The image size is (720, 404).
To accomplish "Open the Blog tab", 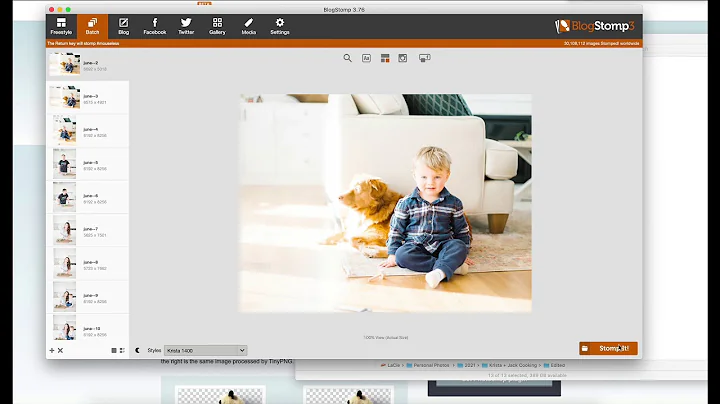I will [124, 26].
